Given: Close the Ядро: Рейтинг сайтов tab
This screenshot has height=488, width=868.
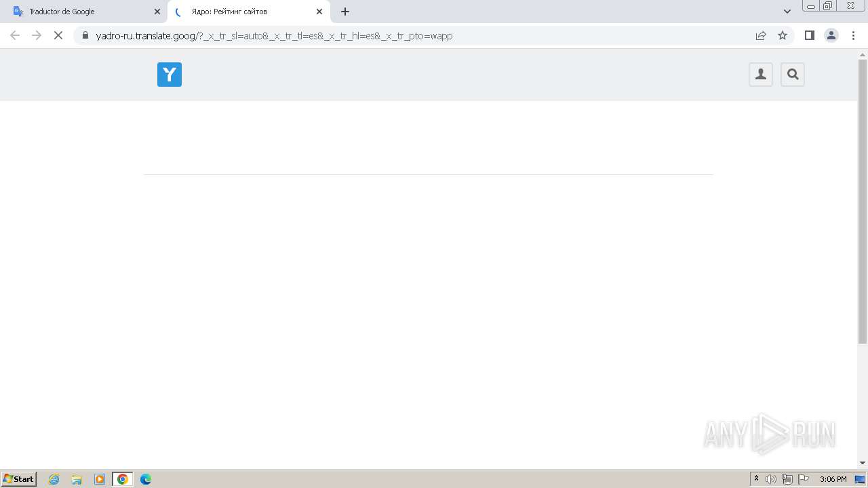Looking at the screenshot, I should coord(319,12).
